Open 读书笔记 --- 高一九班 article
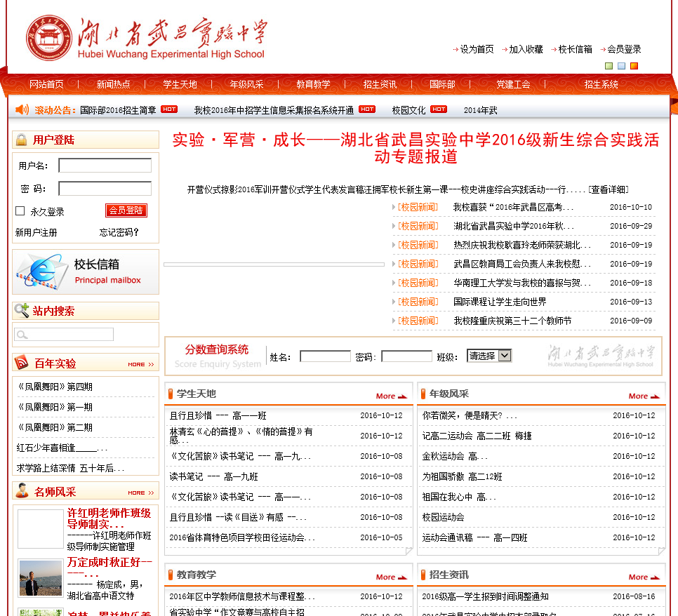 point(213,476)
